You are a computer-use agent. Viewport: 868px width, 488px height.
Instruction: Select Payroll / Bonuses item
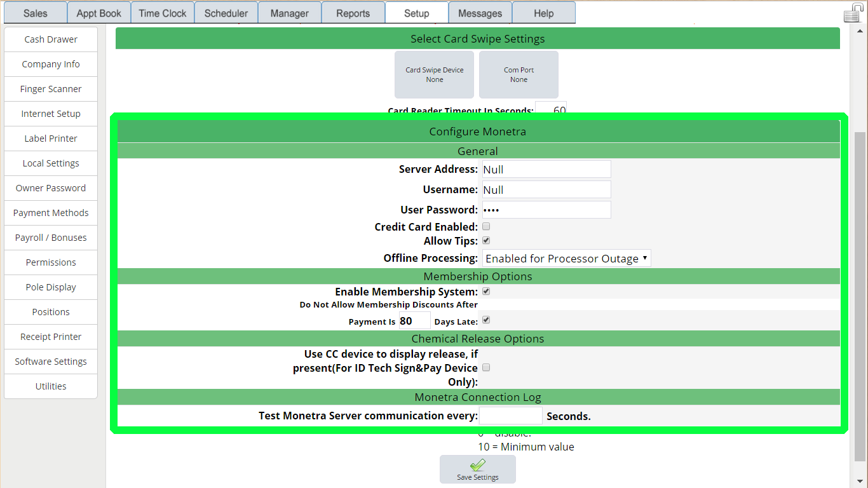click(51, 238)
